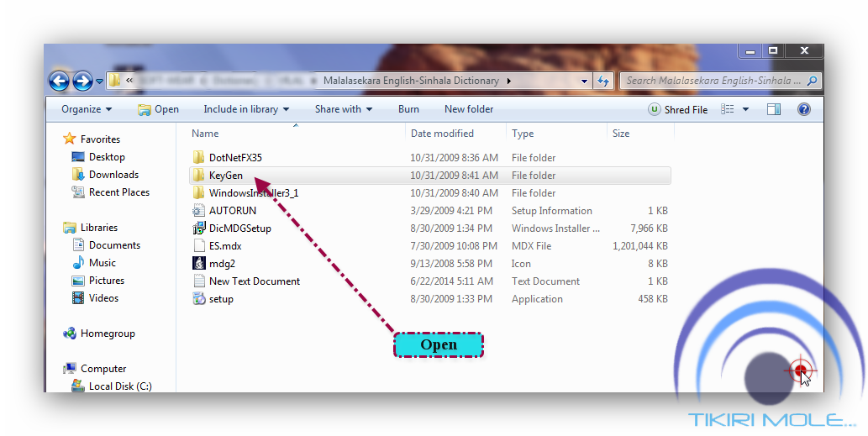Click the 1,201,044 KB size value
Viewport: 868px width, 436px height.
pyautogui.click(x=640, y=245)
